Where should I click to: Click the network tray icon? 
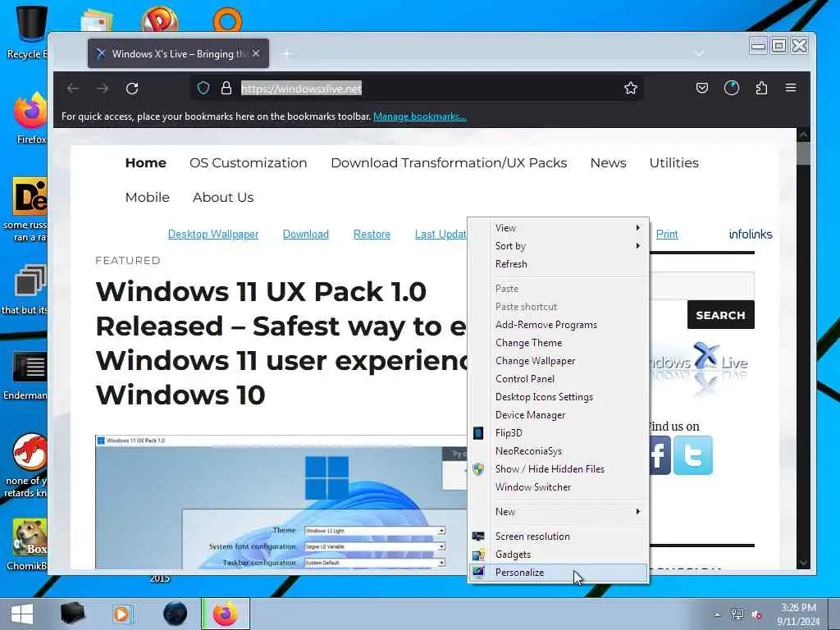pos(737,614)
